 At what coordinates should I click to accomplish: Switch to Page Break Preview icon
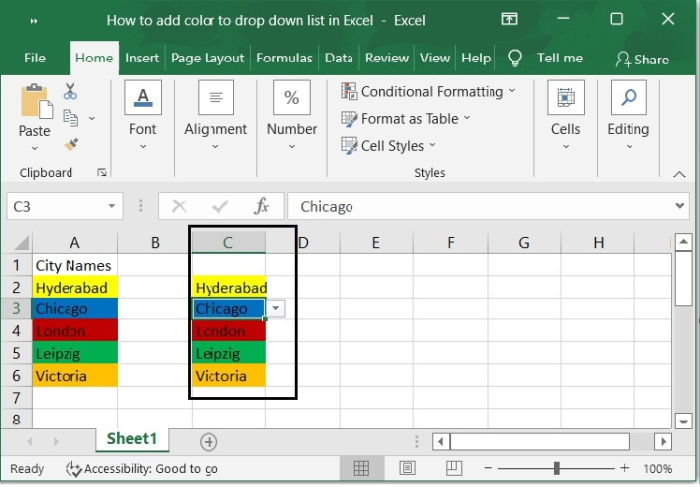(x=454, y=468)
